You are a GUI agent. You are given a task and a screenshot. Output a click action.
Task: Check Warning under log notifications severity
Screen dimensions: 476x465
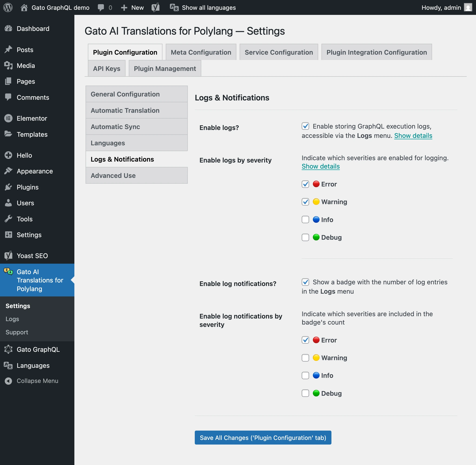[305, 358]
